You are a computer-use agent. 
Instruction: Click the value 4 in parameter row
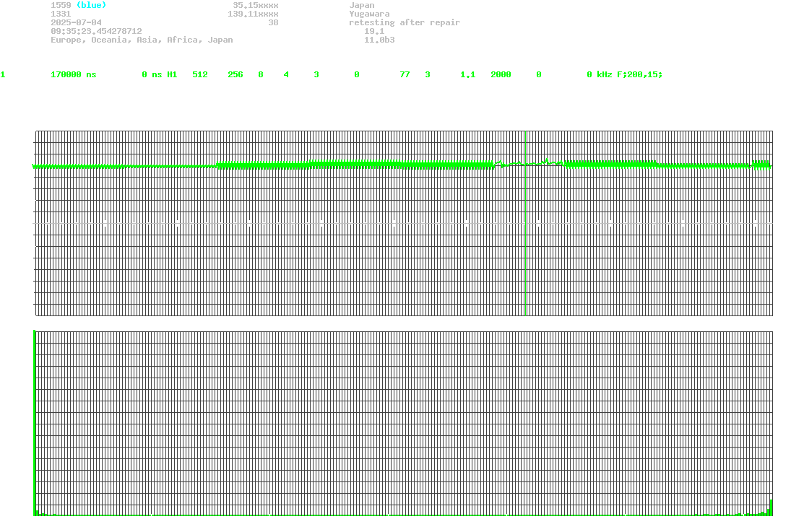(286, 74)
